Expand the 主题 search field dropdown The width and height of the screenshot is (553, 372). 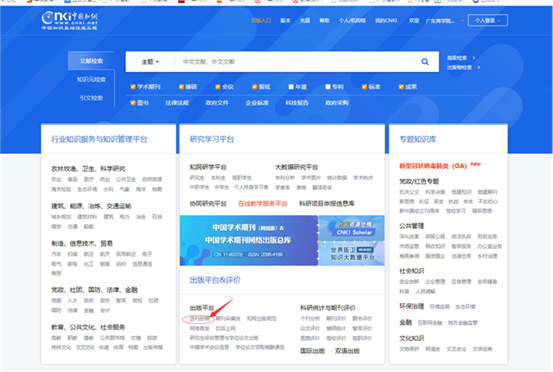[150, 62]
